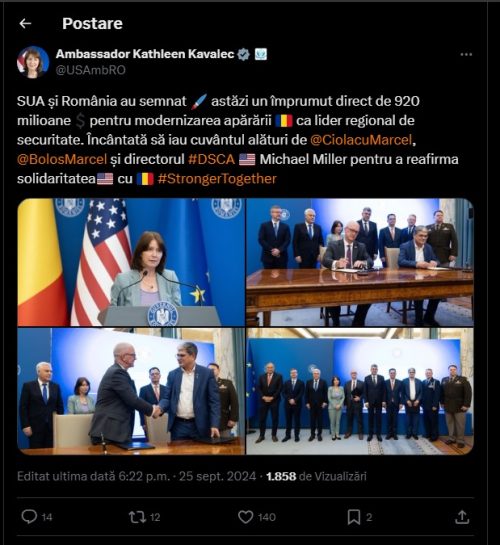
Task: Click the Ambassador Kathleen Kavalec display name
Action: tap(145, 54)
